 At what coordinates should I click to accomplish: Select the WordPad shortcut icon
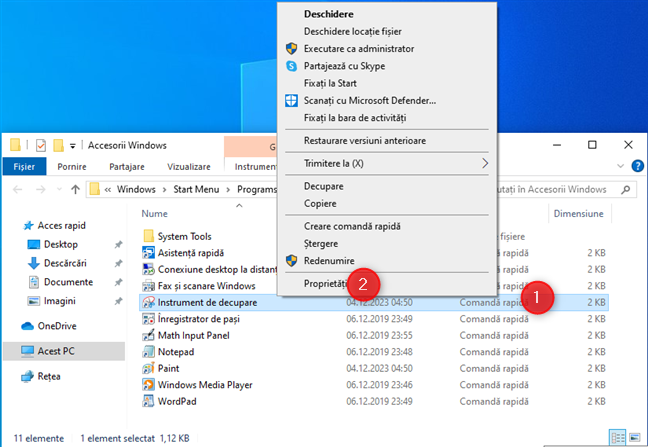click(x=149, y=402)
